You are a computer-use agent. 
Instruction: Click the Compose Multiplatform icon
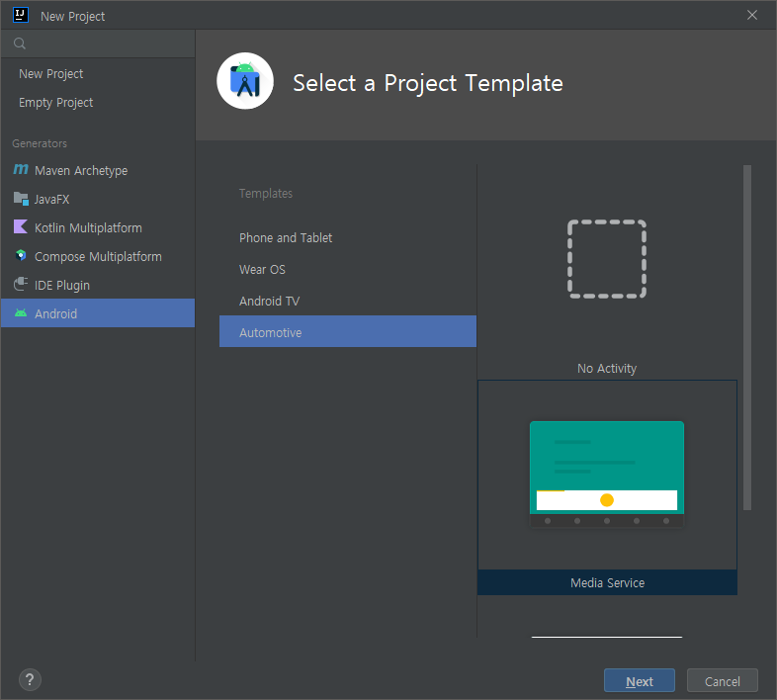(21, 255)
